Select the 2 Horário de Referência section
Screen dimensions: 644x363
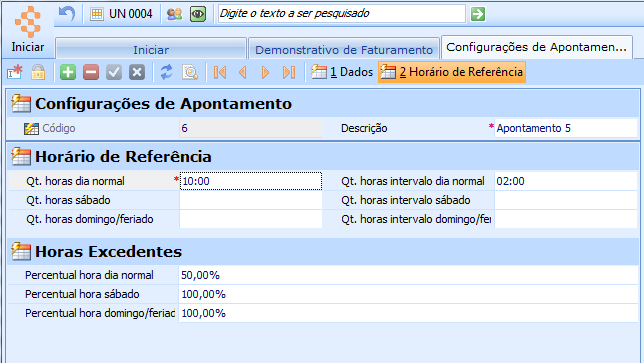[x=452, y=72]
